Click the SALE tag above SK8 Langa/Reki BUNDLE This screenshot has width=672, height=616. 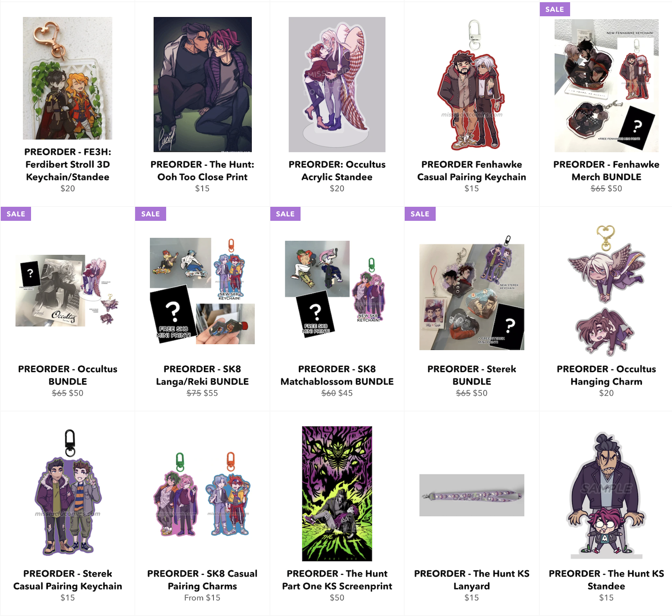pos(151,214)
